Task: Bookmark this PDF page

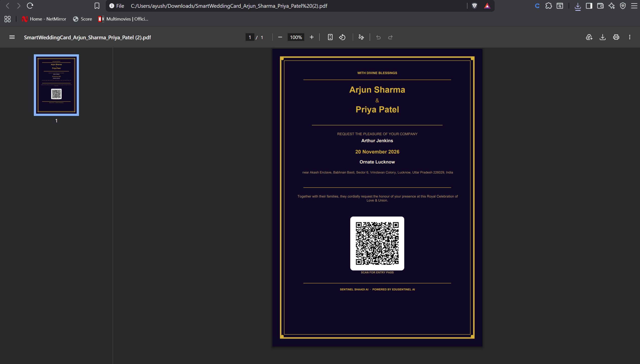Action: coord(97,6)
